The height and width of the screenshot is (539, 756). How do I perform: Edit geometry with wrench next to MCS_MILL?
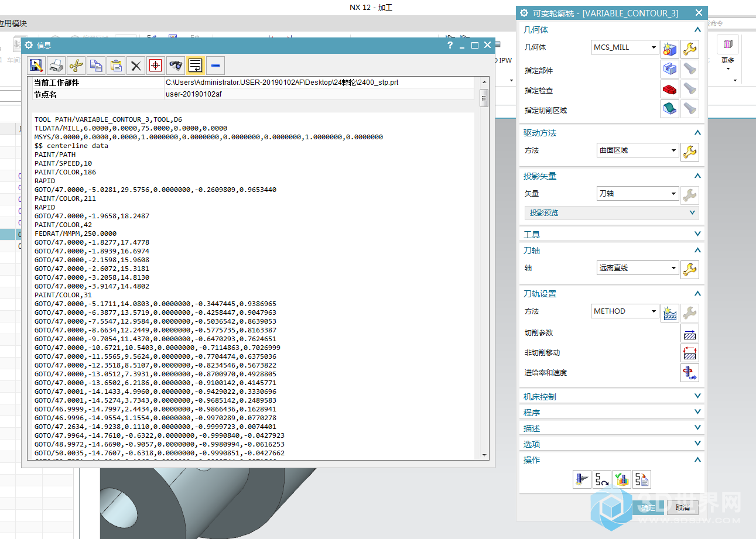(690, 49)
